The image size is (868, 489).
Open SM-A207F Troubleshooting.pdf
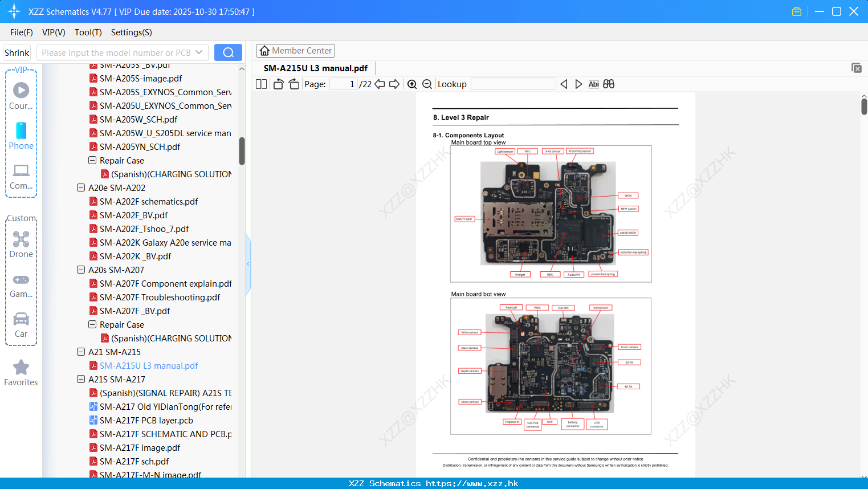[x=160, y=297]
